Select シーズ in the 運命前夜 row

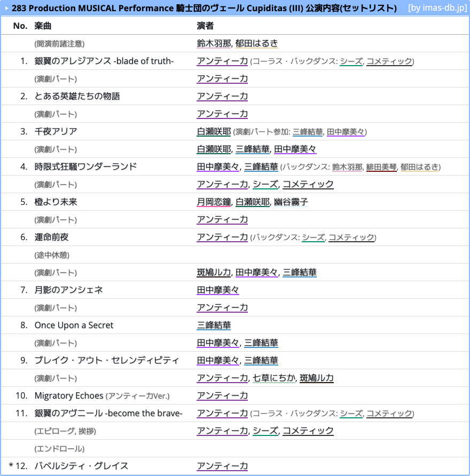click(x=313, y=237)
